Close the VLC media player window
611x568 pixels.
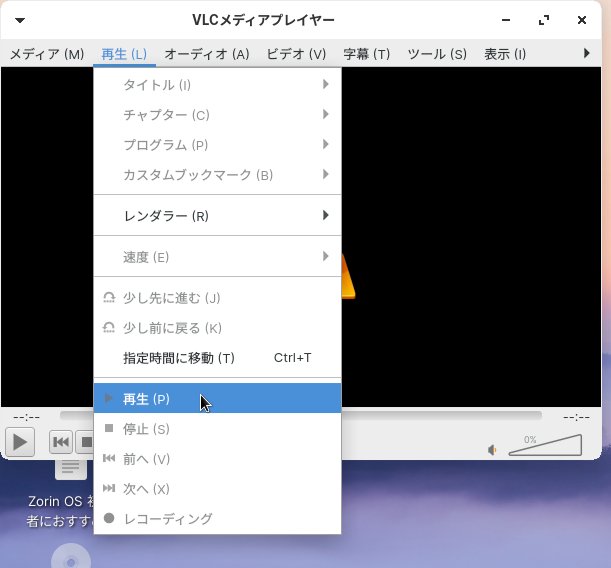pos(582,20)
